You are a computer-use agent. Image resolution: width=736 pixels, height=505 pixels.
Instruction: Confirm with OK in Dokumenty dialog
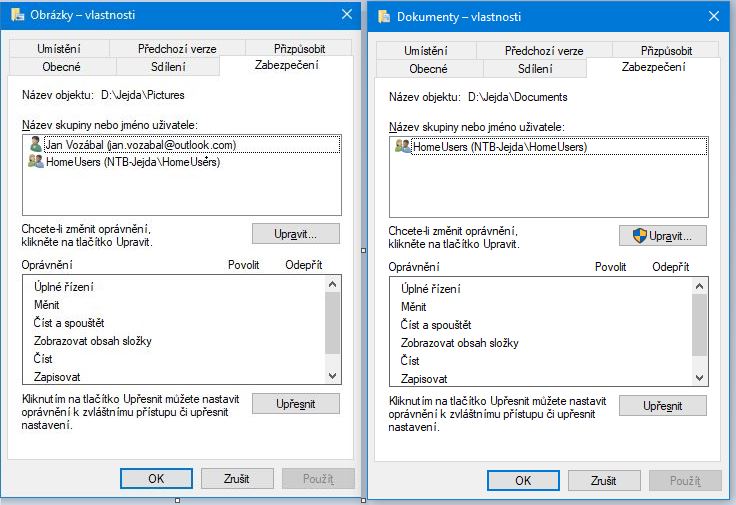coord(523,480)
